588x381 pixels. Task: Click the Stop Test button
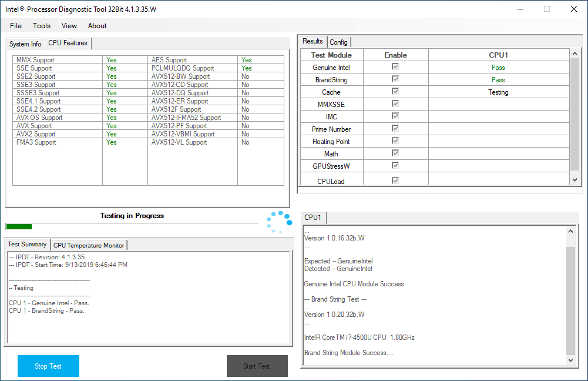point(48,366)
